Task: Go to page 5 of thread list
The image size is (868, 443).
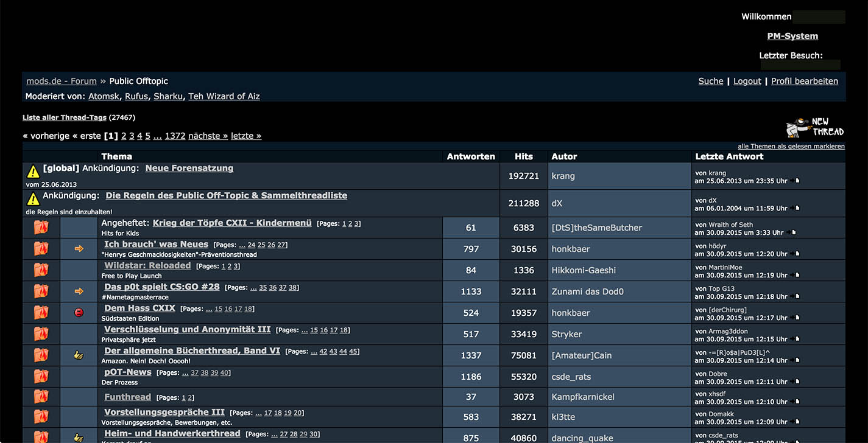Action: 147,136
